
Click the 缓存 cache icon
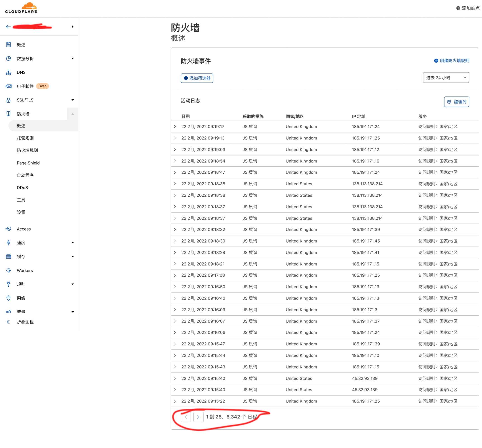click(x=9, y=256)
